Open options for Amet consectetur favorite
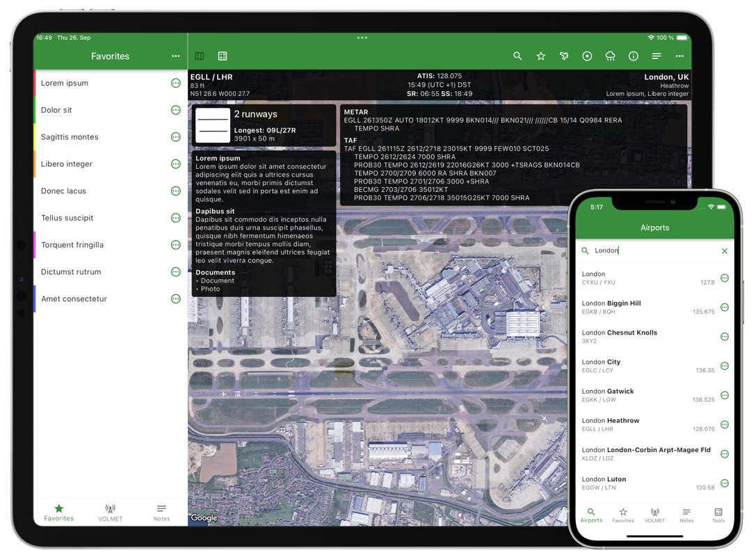The width and height of the screenshot is (756, 557). (176, 299)
